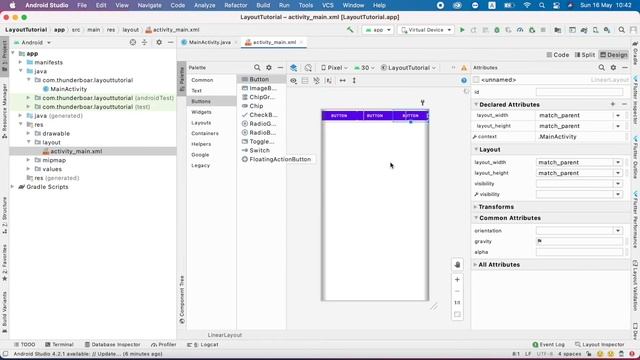The height and width of the screenshot is (360, 640).
Task: Click the gravity flag icon field
Action: (x=579, y=241)
